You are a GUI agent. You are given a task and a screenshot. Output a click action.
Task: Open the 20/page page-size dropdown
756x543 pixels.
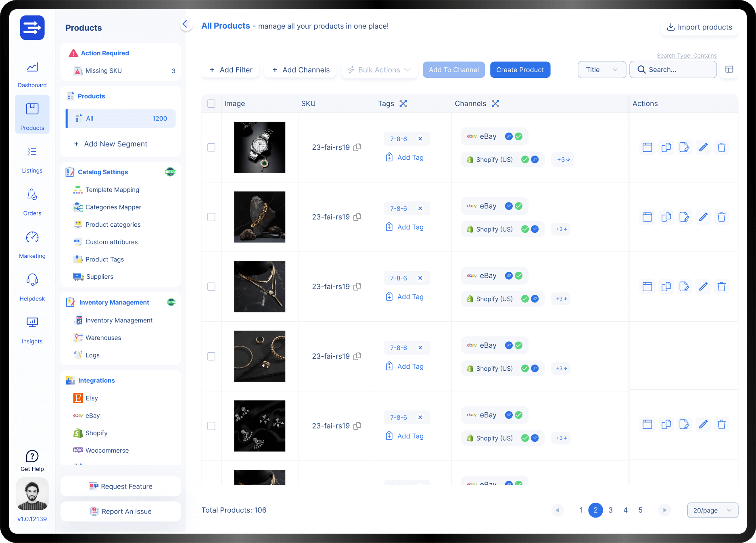coord(712,510)
